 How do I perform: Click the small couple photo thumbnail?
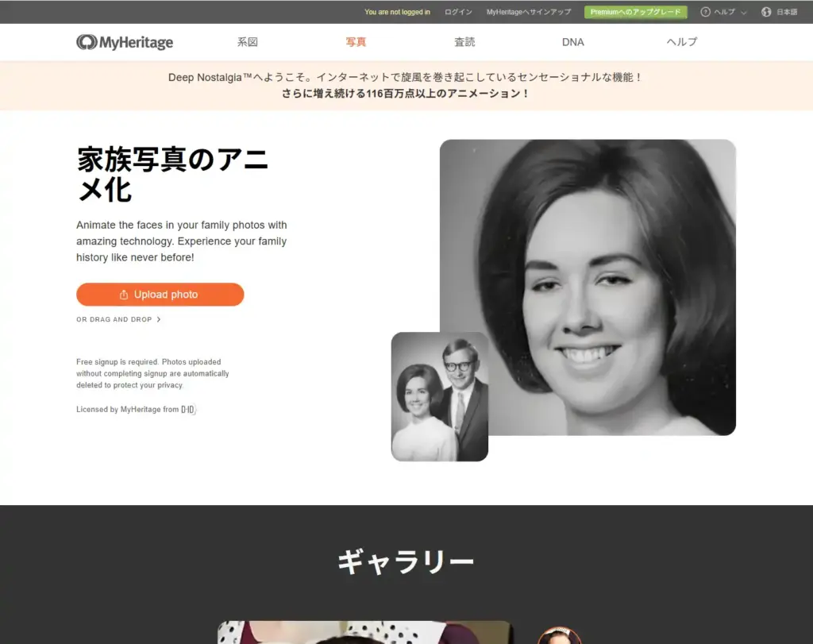pyautogui.click(x=440, y=397)
